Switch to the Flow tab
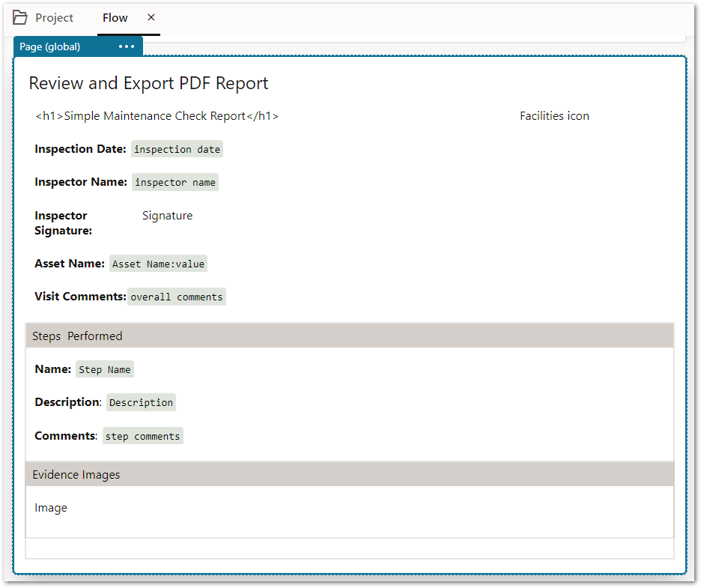The image size is (701, 588). 115,18
